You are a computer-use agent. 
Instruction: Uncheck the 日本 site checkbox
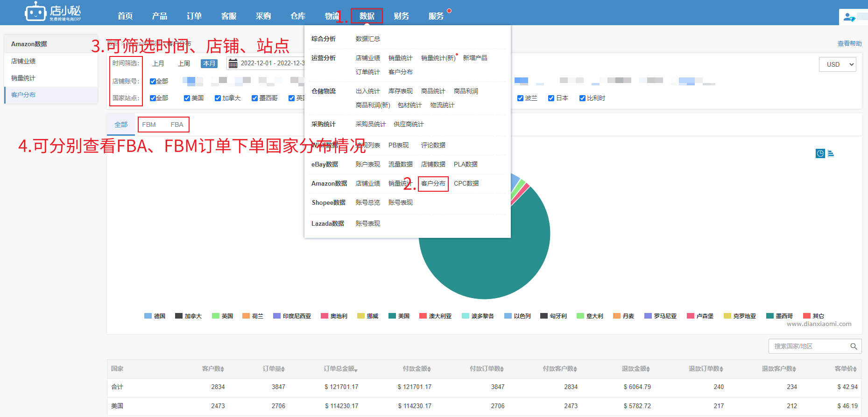(x=551, y=98)
